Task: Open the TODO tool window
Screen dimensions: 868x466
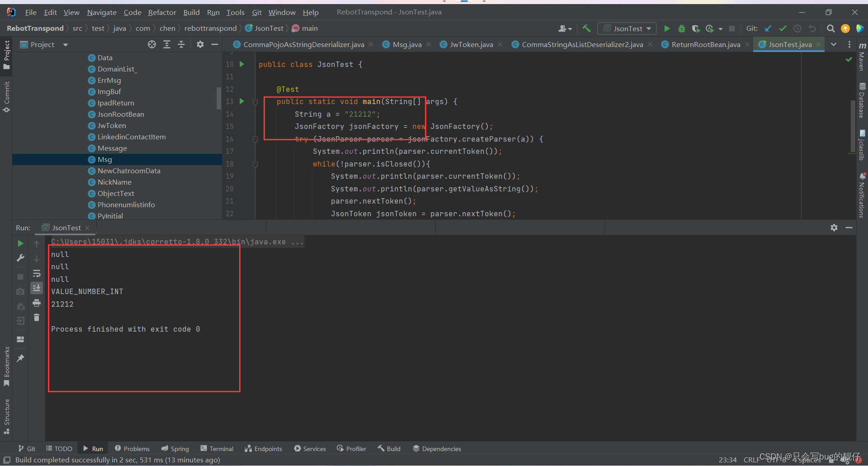Action: [x=59, y=448]
